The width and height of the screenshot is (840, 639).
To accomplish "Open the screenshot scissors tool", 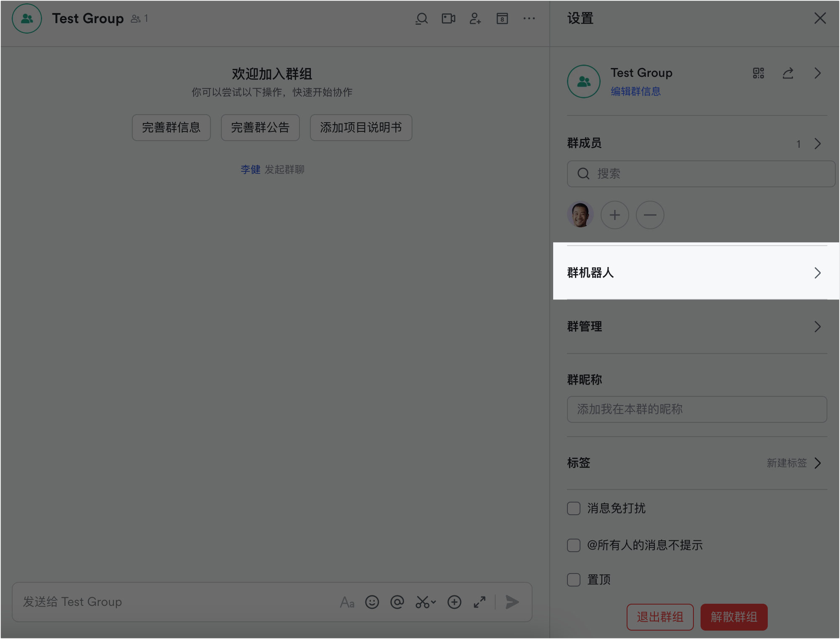I will pos(423,602).
